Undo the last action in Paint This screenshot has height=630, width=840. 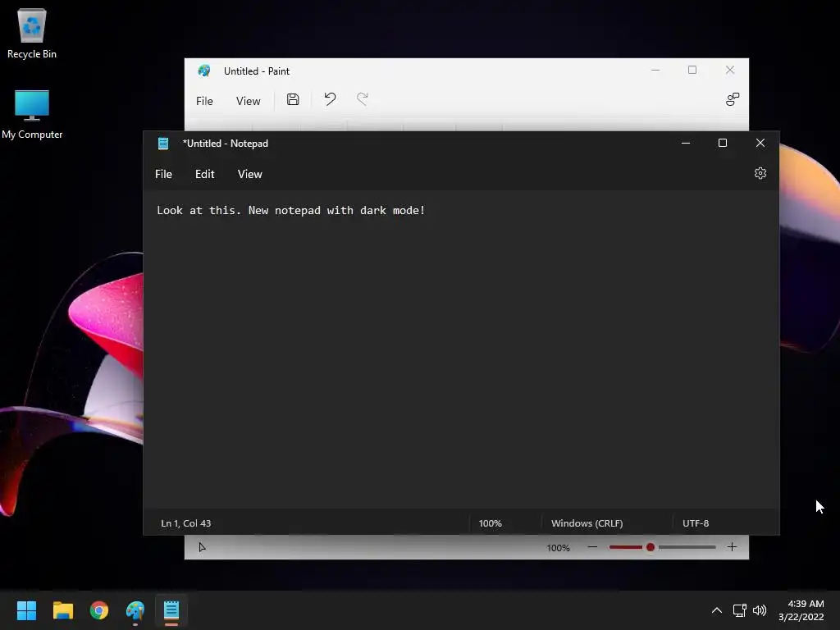tap(330, 98)
